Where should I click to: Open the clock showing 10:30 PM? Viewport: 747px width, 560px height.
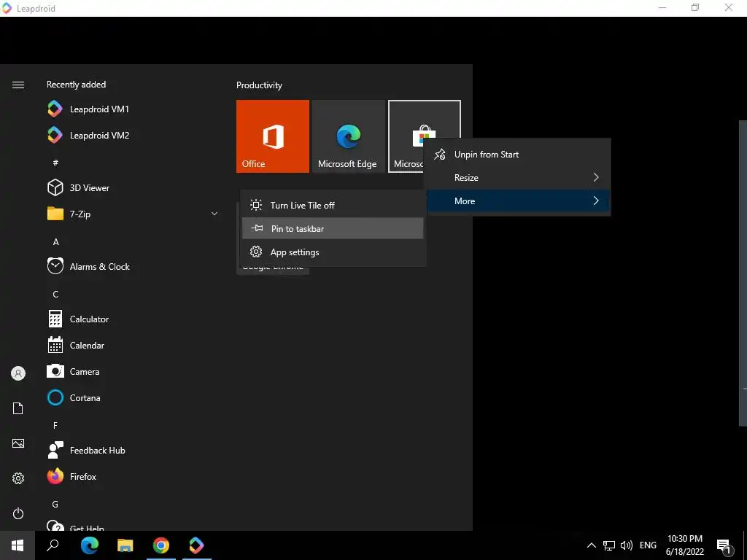click(x=684, y=545)
